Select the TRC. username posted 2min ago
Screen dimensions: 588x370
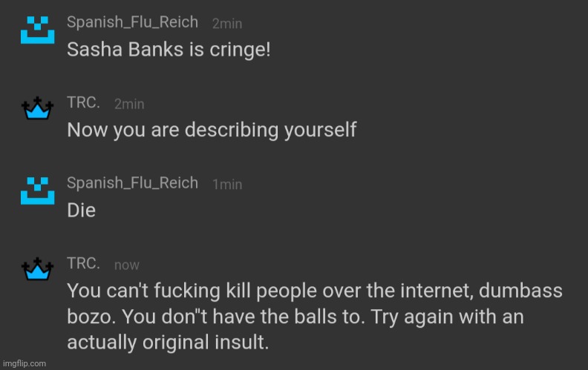pyautogui.click(x=83, y=103)
